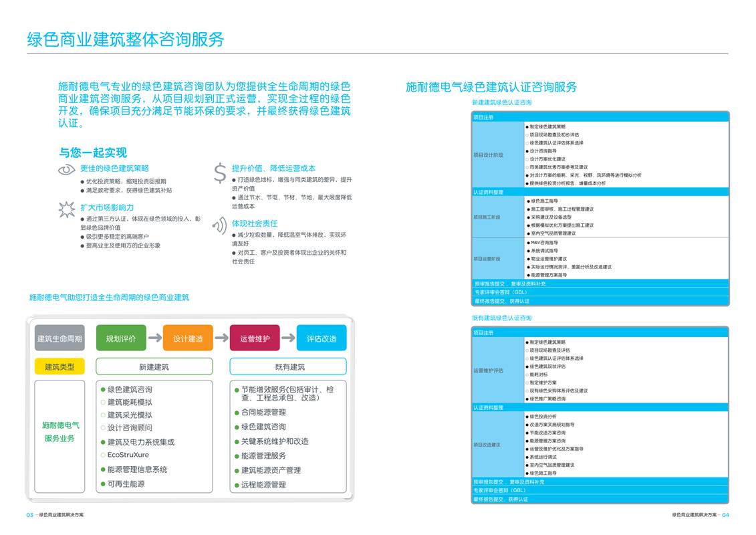The width and height of the screenshot is (756, 535).
Task: Click the bullet 满足政府要求，获得绿色建筑补贴
Action: (x=126, y=190)
